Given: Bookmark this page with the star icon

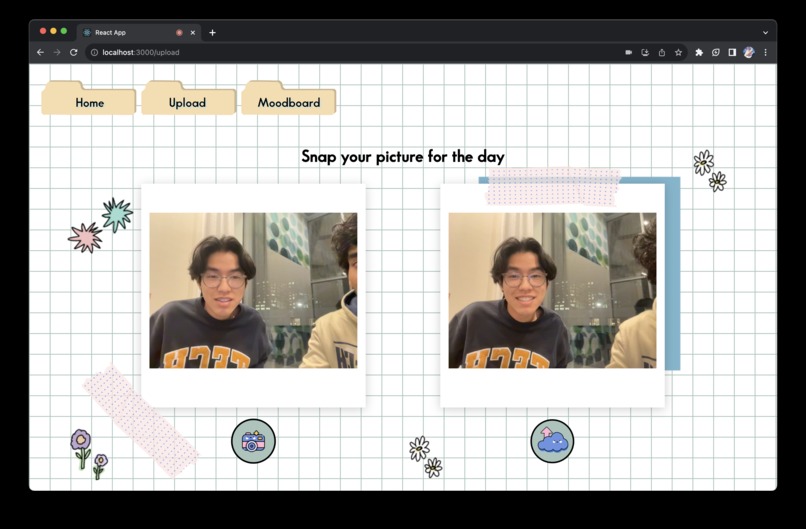Looking at the screenshot, I should pos(678,52).
